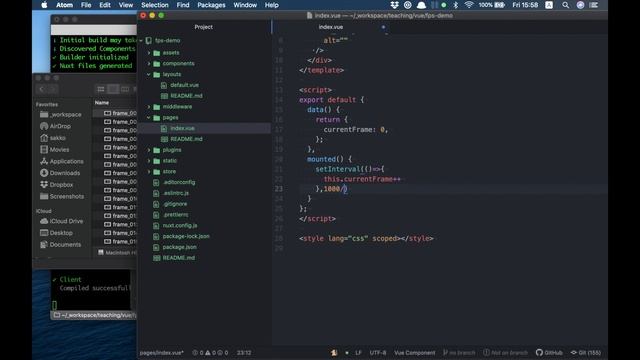The height and width of the screenshot is (360, 640).
Task: Click the Dropbox menu bar icon
Action: (x=394, y=5)
